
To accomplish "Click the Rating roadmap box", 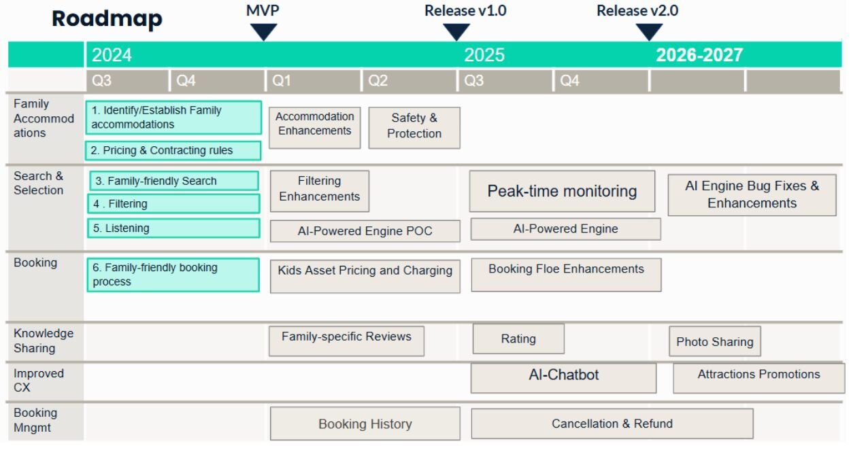I will (x=518, y=339).
